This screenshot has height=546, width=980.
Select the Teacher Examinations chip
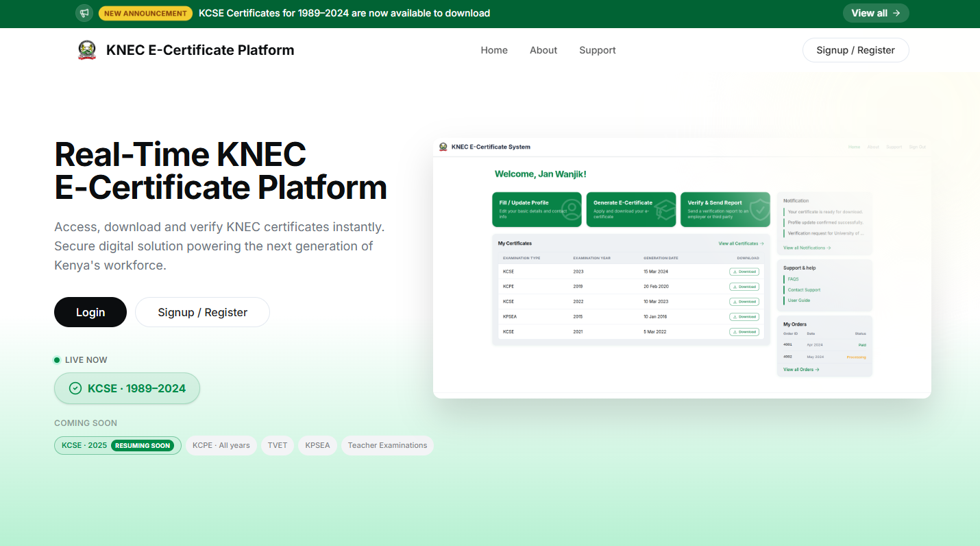[x=387, y=445]
